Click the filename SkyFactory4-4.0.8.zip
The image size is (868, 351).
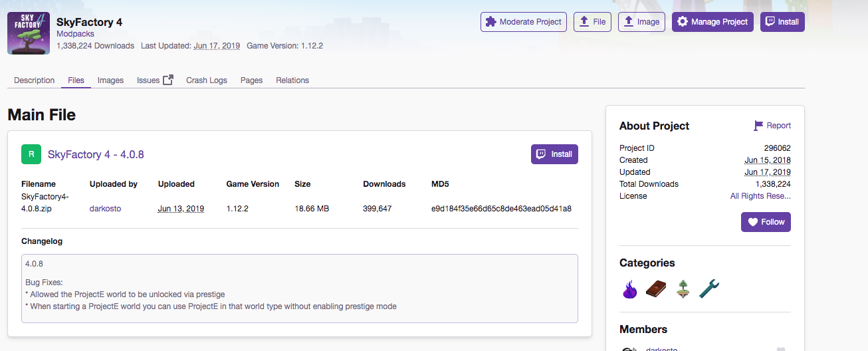[45, 203]
